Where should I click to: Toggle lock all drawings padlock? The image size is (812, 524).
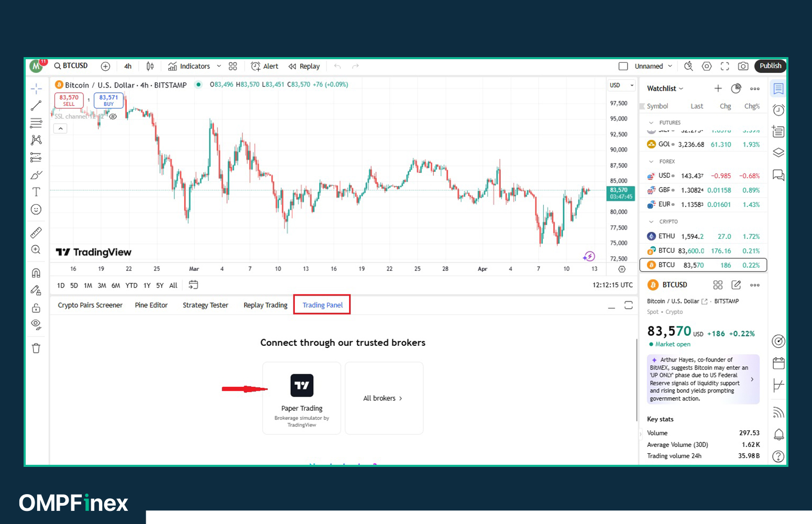[x=36, y=308]
